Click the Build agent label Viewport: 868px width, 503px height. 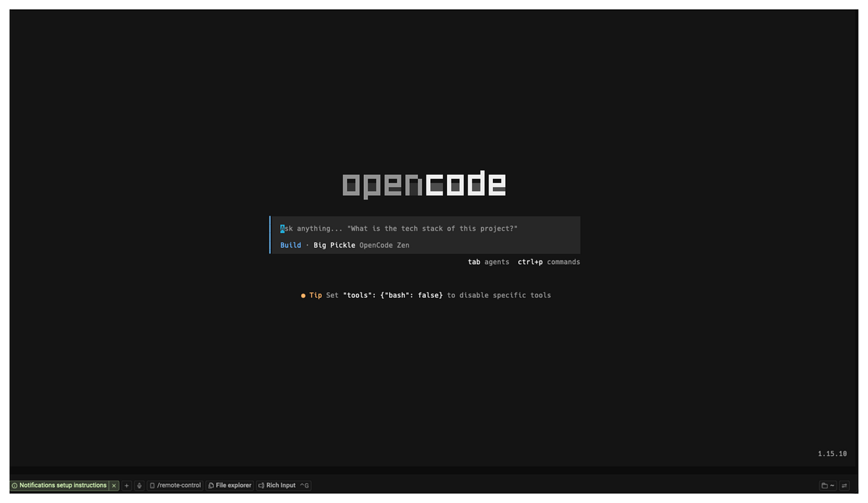[291, 245]
